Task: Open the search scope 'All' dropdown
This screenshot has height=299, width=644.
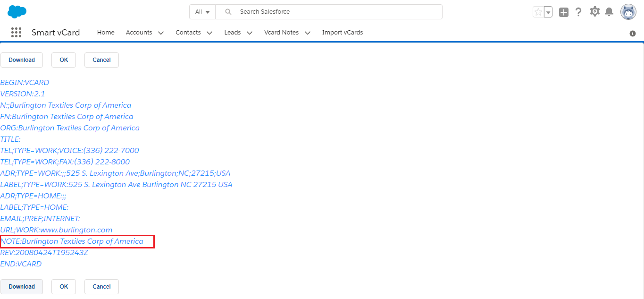Action: 202,12
